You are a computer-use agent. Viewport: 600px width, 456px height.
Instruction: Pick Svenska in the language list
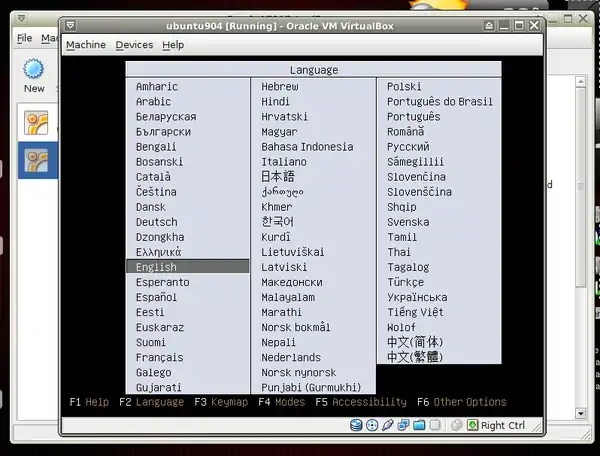[x=408, y=222]
